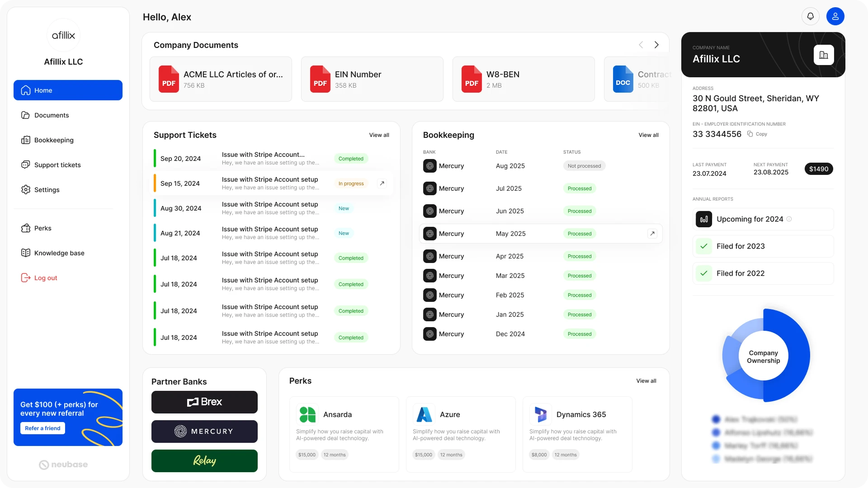
Task: Copy the EIN number
Action: point(757,134)
